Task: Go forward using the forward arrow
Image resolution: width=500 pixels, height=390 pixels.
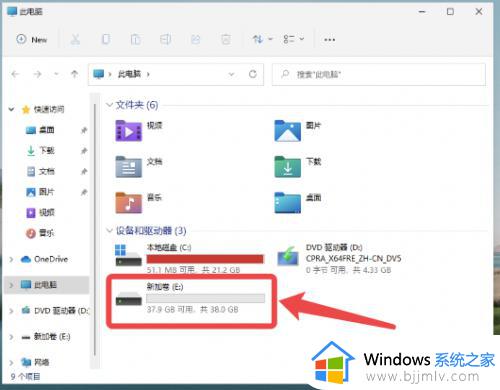Action: coord(37,74)
